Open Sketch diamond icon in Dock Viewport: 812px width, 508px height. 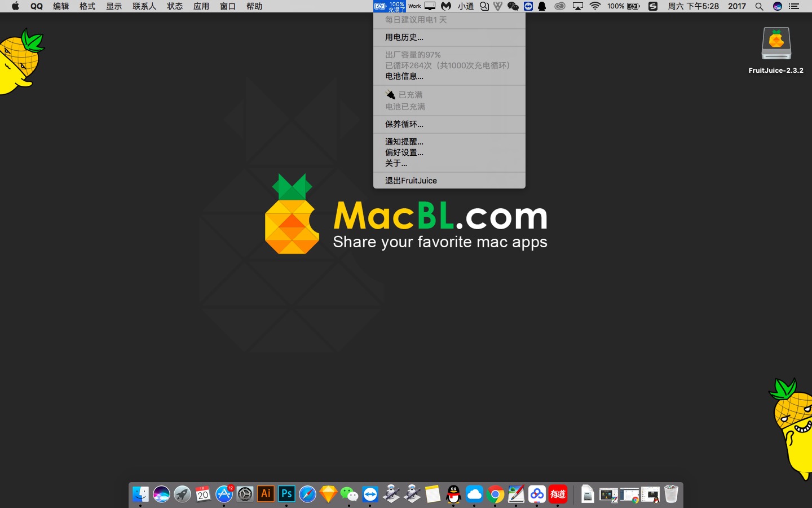[x=328, y=494]
